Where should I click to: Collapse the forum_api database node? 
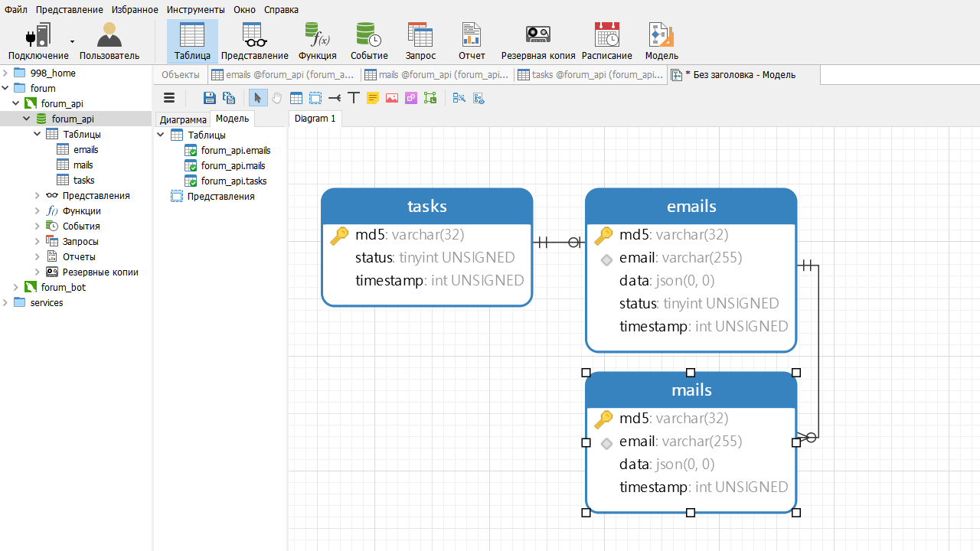point(27,119)
